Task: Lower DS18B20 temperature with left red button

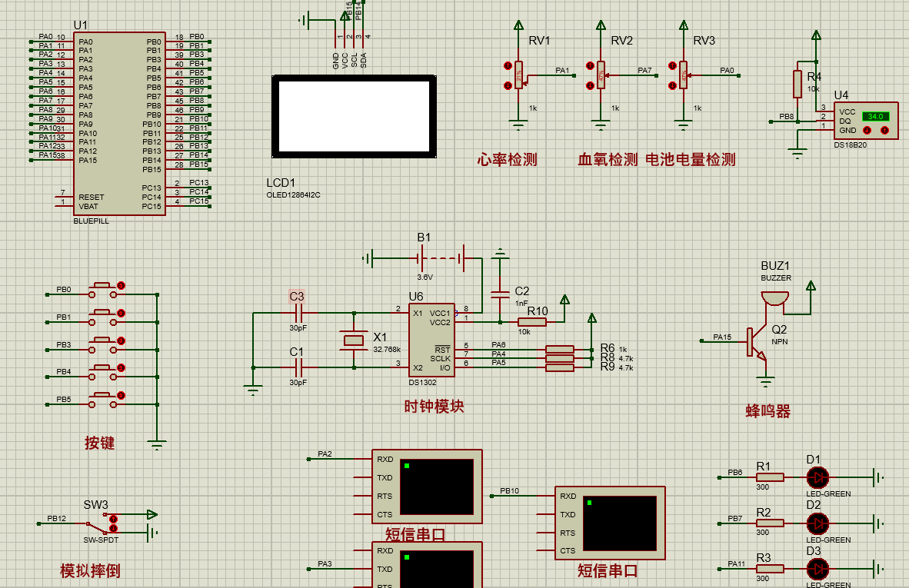Action: click(x=867, y=131)
